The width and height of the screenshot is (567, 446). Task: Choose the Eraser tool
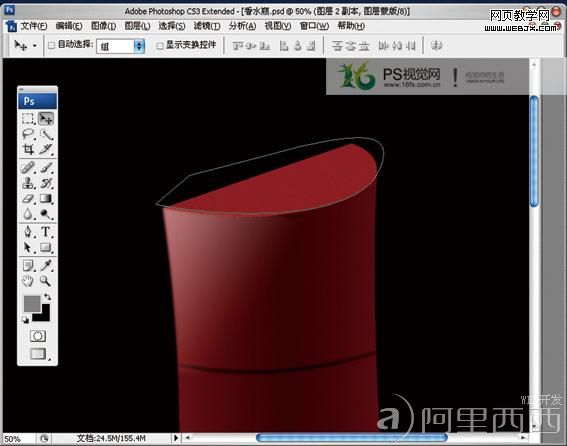click(28, 199)
